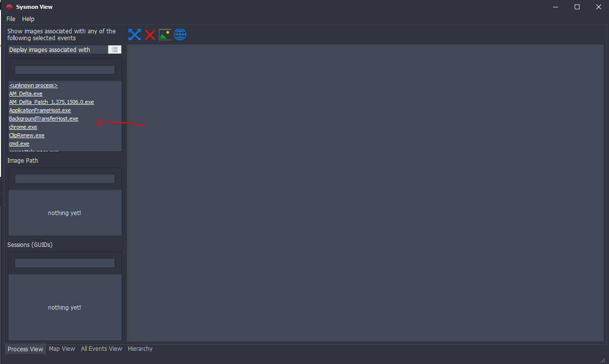Switch to the Map View tab
The image size is (609, 364).
coord(62,349)
